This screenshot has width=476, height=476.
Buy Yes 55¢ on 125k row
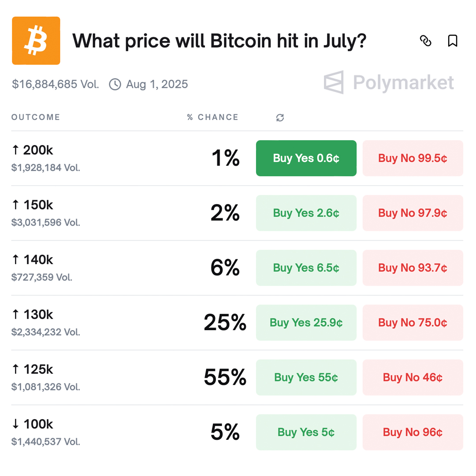306,377
